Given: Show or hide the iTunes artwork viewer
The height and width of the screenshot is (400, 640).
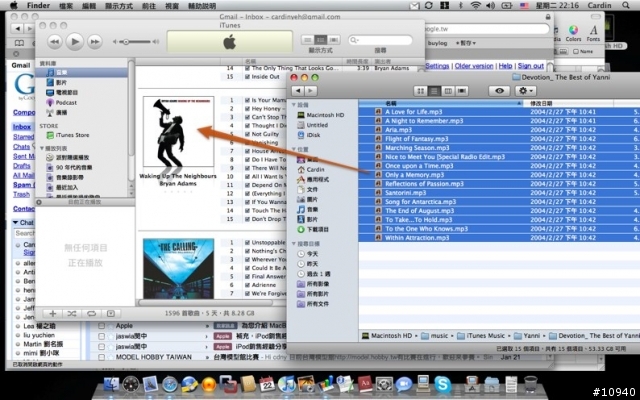Looking at the screenshot, I should pyautogui.click(x=111, y=313).
